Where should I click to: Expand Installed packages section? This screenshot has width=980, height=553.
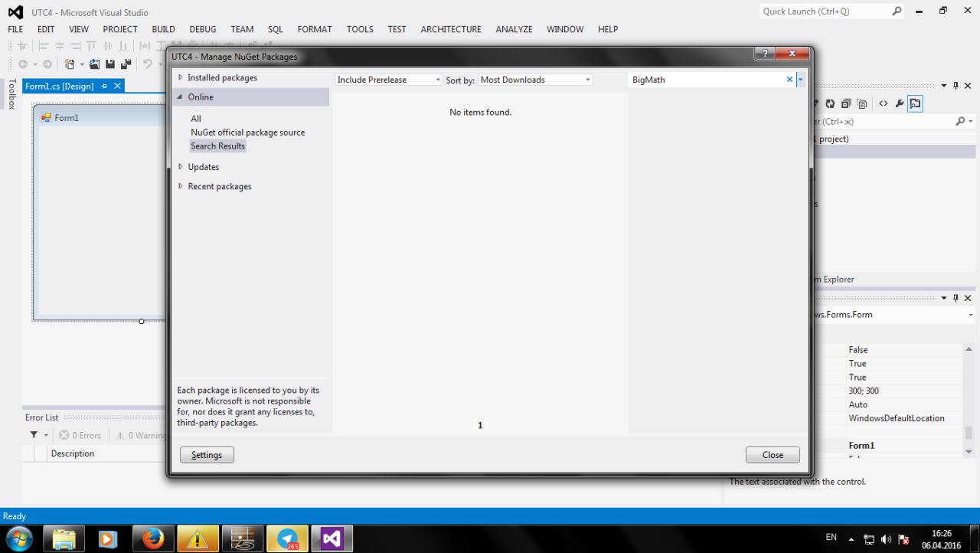(x=181, y=78)
